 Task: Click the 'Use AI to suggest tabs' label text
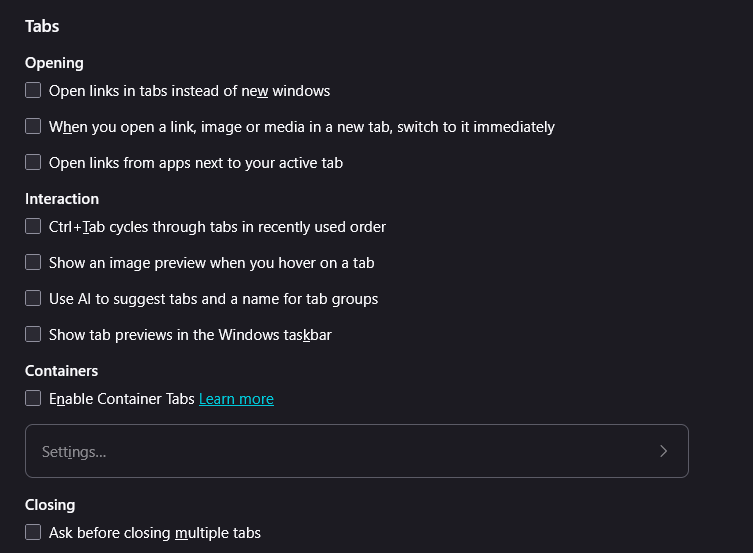point(213,299)
